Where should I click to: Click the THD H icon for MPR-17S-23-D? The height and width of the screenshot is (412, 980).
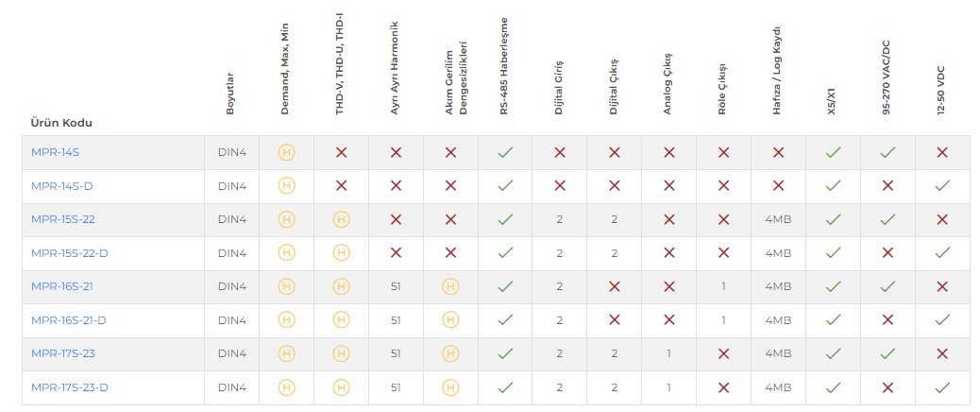click(342, 387)
